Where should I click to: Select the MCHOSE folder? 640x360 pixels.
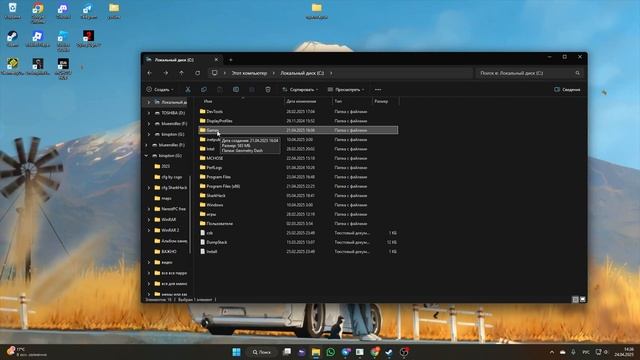(x=298, y=158)
